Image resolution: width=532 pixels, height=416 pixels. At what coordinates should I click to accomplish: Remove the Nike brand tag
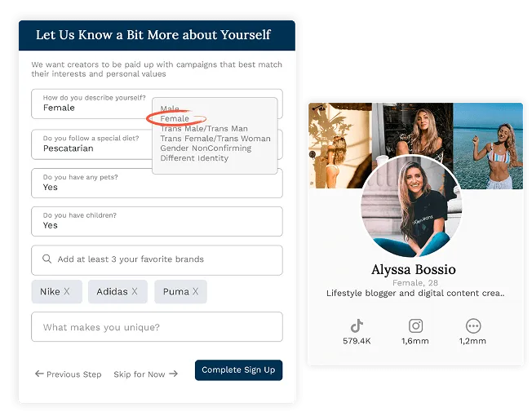click(67, 291)
